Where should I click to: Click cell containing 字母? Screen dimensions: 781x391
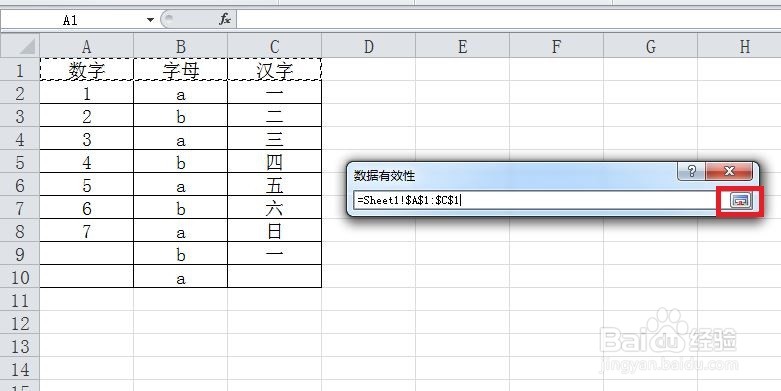coord(181,70)
